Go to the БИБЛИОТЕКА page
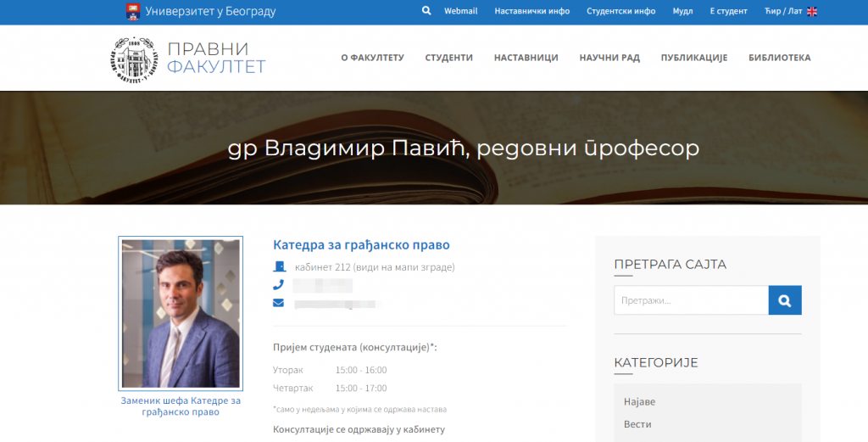The image size is (868, 442). click(779, 59)
